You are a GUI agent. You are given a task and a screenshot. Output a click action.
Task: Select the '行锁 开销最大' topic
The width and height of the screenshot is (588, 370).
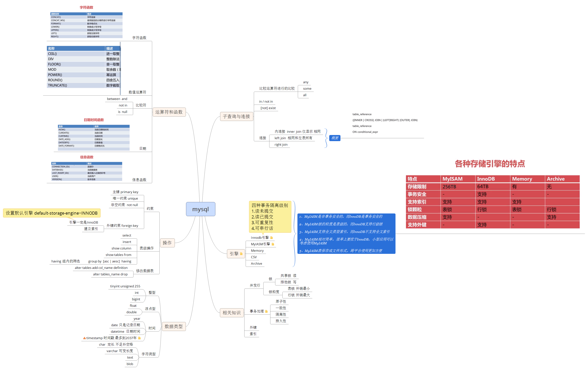point(299,295)
